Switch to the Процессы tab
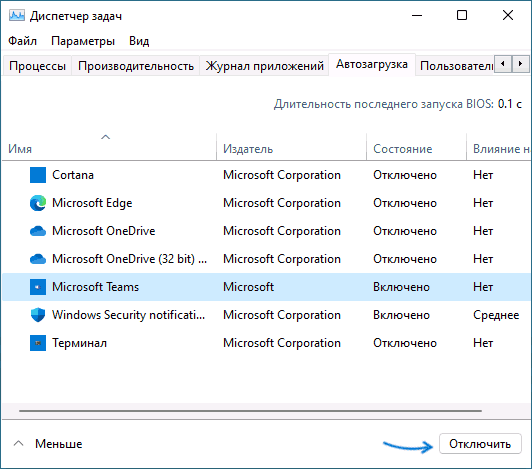 tap(37, 66)
